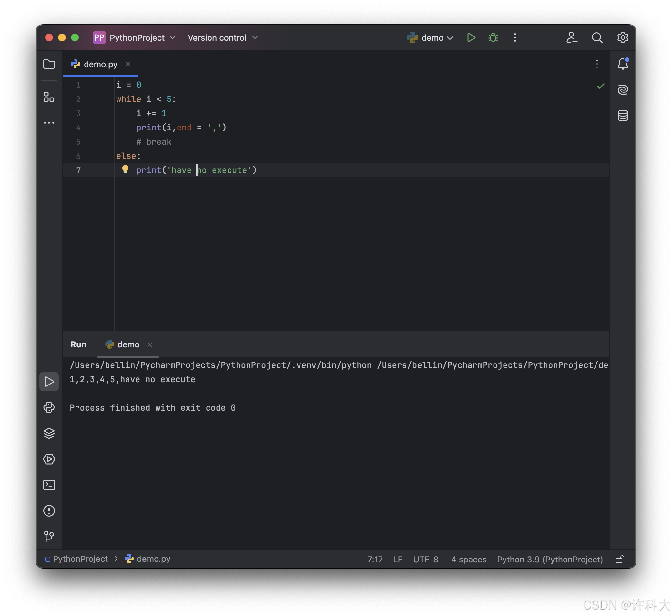Click the Run panel title label

click(x=78, y=344)
